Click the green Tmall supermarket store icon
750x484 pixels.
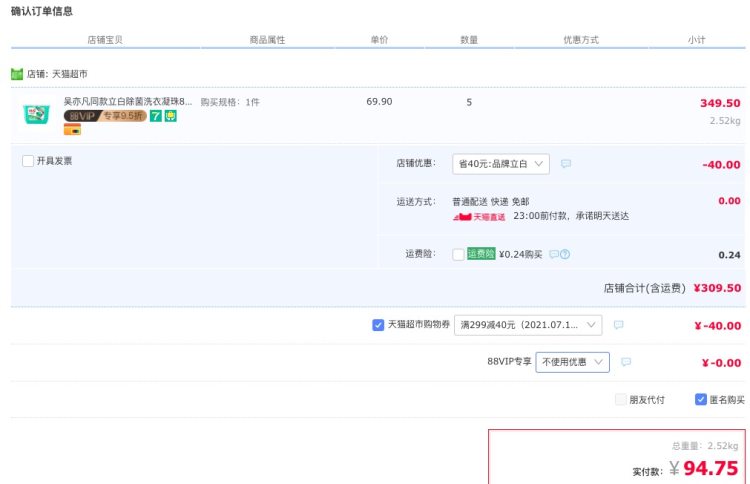pos(17,74)
